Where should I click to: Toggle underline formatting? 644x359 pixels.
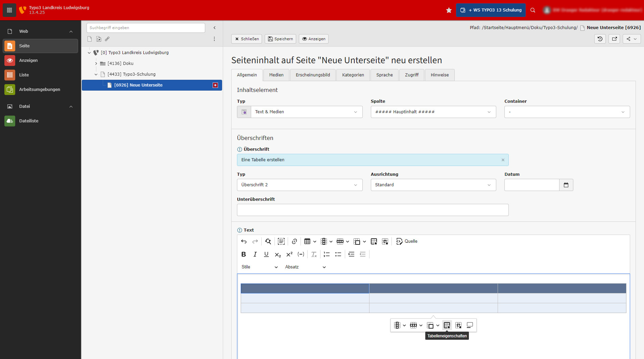coord(266,255)
